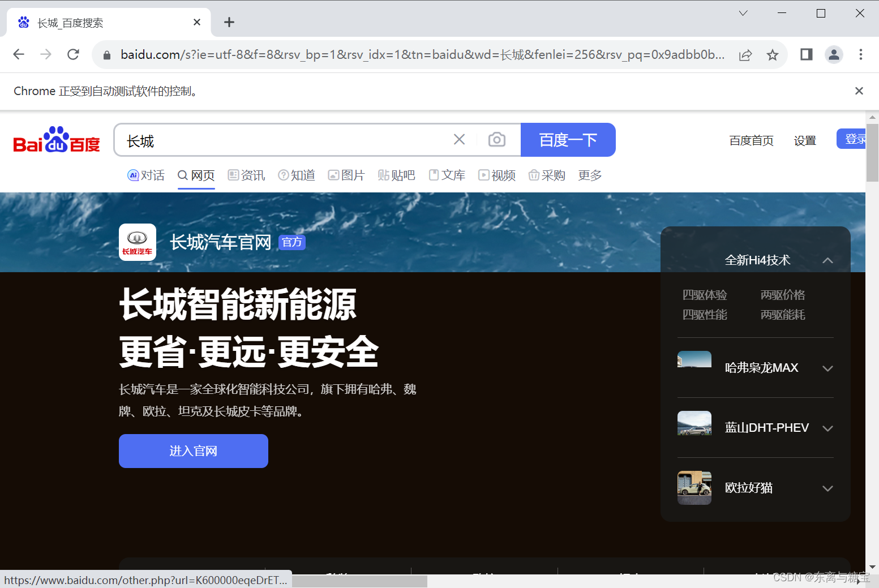
Task: Open the tab search dropdown arrow
Action: click(743, 13)
